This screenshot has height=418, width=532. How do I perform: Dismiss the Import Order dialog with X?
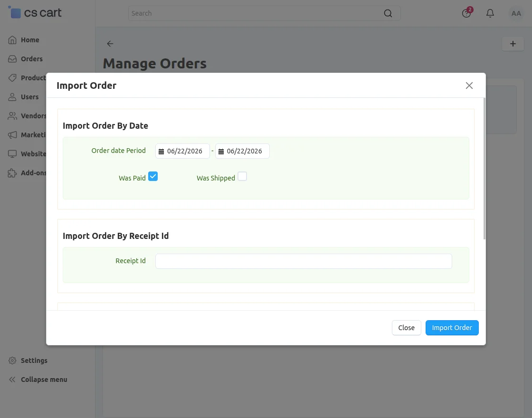(469, 85)
